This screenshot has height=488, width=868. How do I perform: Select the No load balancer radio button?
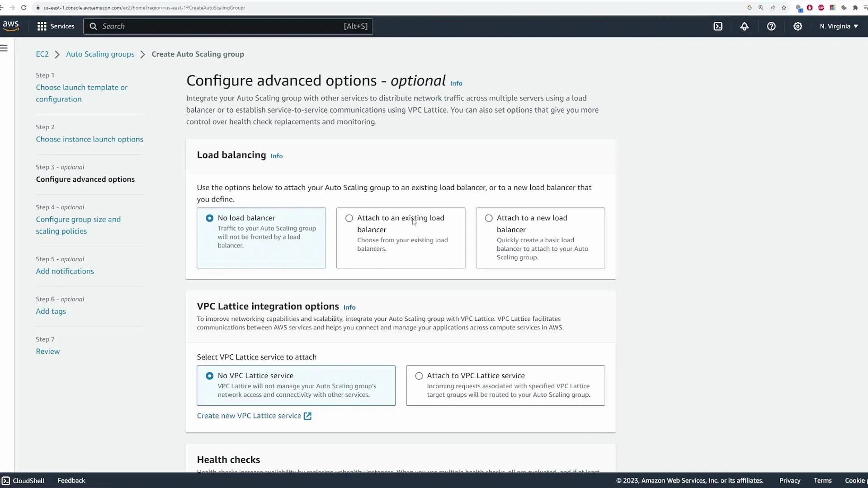coord(209,218)
